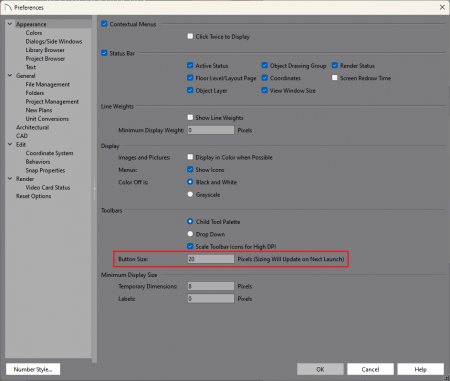Open Text preferences page

tap(31, 67)
